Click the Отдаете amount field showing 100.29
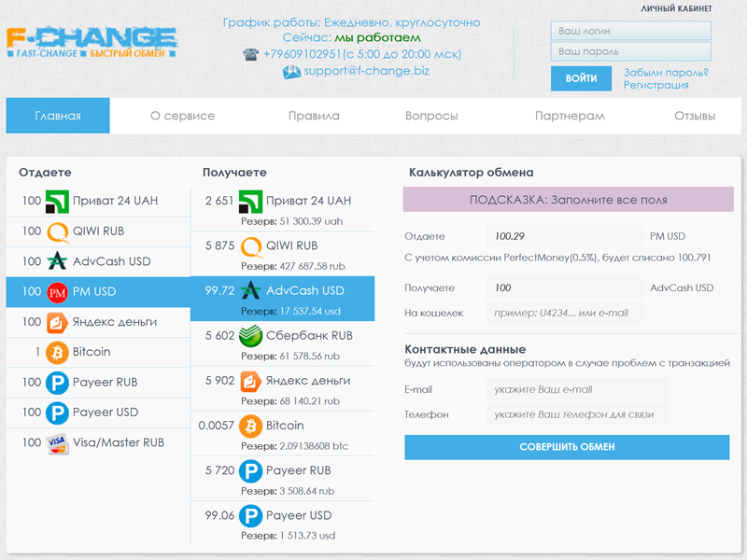747x560 pixels. pyautogui.click(x=564, y=236)
